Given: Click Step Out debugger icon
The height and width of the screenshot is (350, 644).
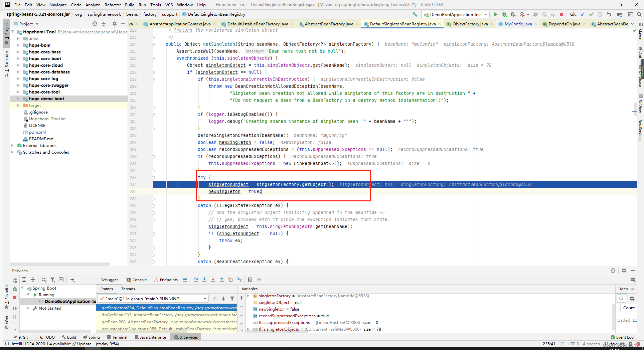Looking at the screenshot, I should pos(222,280).
